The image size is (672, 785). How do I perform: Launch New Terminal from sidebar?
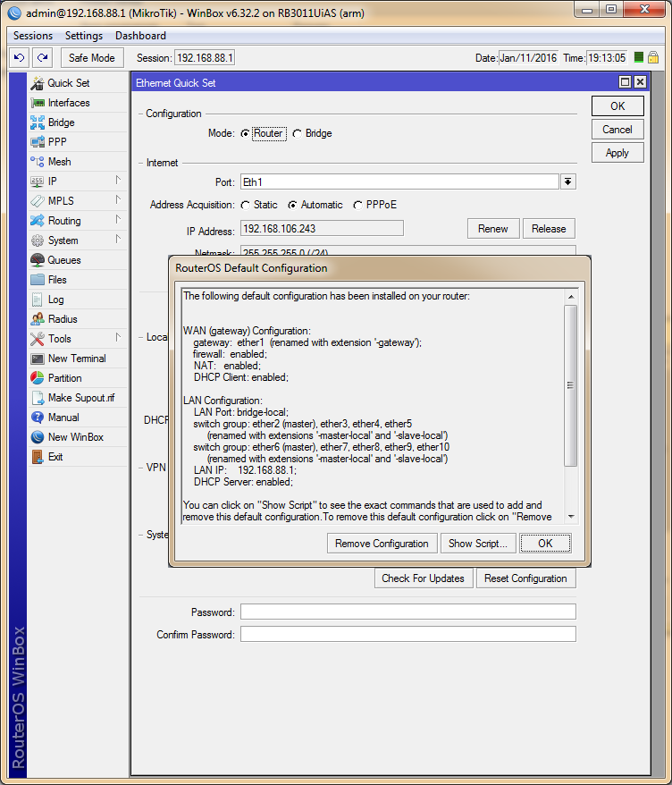pos(76,359)
